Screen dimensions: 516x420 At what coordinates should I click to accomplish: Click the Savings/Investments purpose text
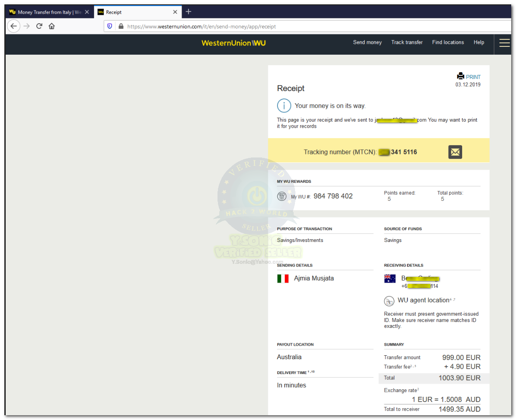[x=300, y=240]
